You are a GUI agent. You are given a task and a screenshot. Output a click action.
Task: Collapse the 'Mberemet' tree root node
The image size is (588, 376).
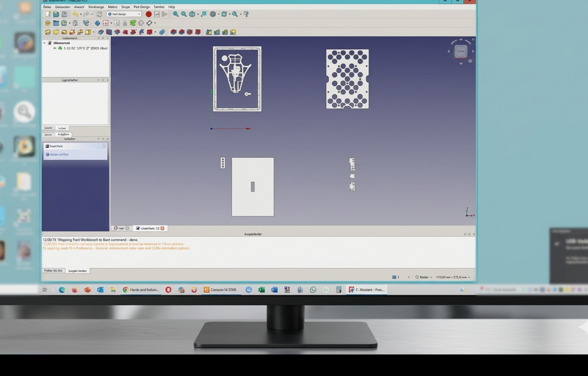(44, 43)
